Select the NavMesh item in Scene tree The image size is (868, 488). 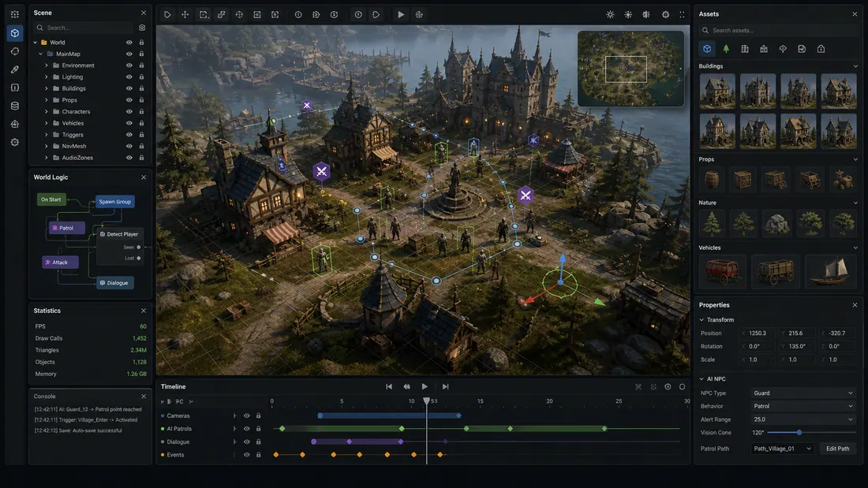click(73, 147)
